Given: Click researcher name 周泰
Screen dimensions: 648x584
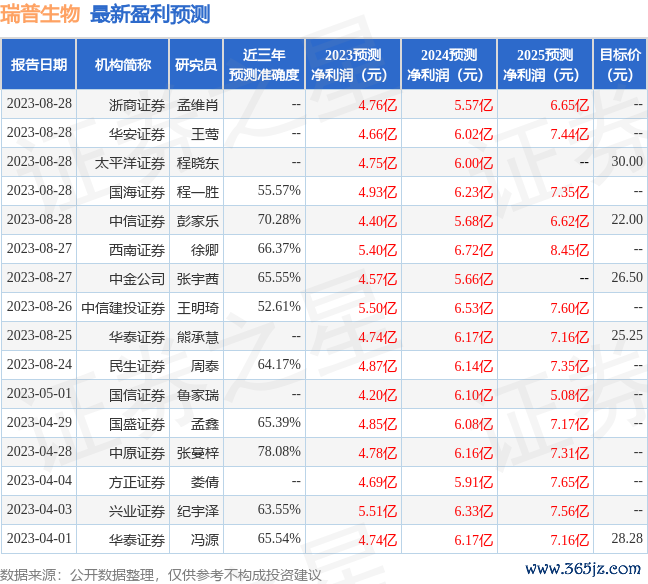Looking at the screenshot, I should (x=205, y=366).
